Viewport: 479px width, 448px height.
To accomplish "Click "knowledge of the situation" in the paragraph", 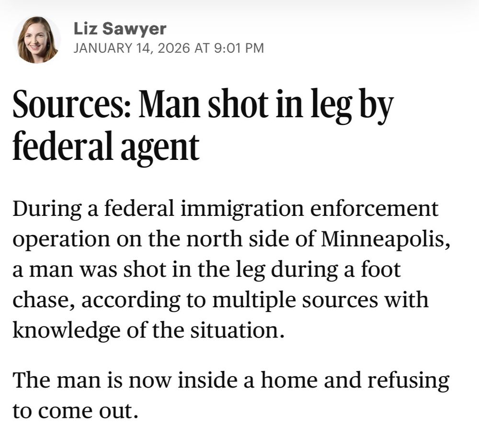I will point(146,330).
